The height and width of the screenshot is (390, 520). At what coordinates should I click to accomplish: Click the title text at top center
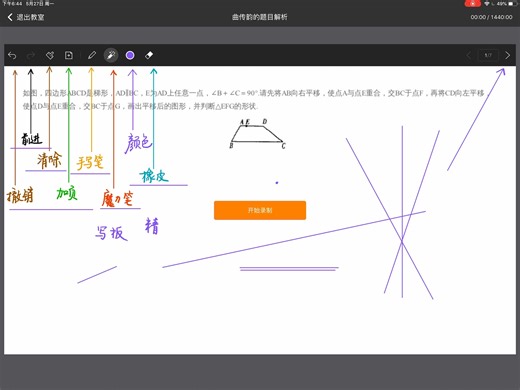tap(260, 17)
